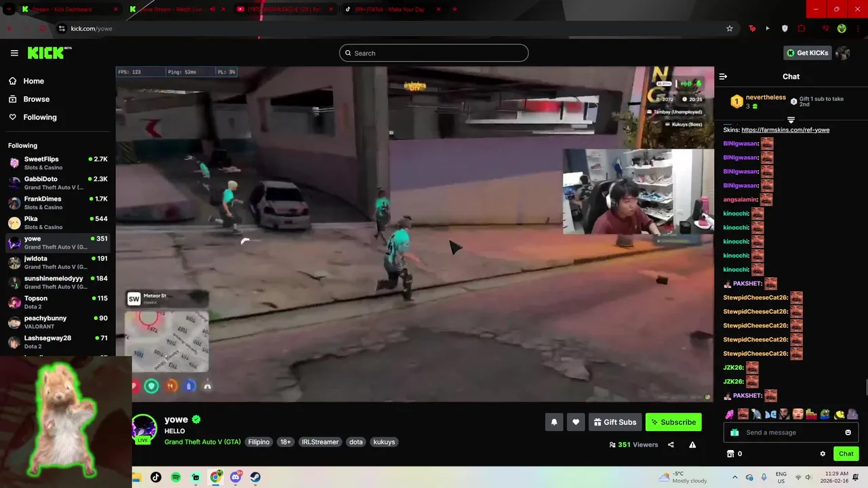Bookmark this page with the star icon
The width and height of the screenshot is (868, 488).
click(730, 28)
